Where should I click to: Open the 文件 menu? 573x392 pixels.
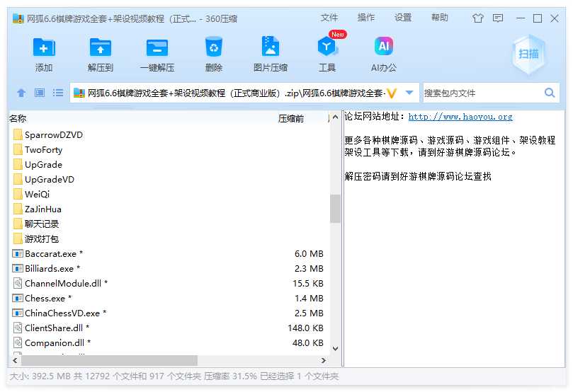point(329,18)
